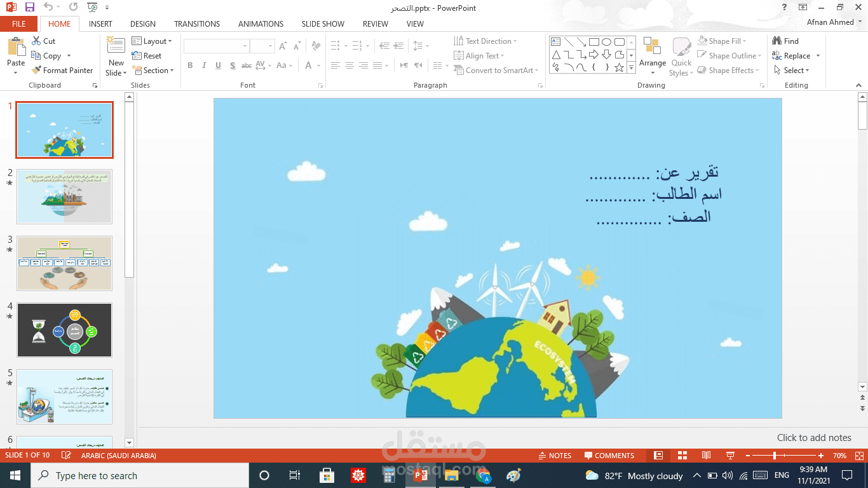Switch to the ANIMATIONS tab
Viewport: 868px width, 488px height.
click(x=261, y=24)
